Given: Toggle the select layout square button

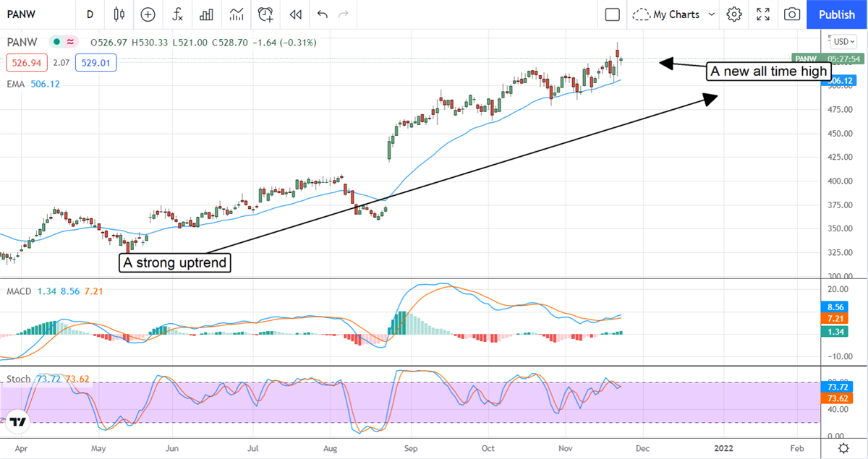Looking at the screenshot, I should tap(613, 14).
